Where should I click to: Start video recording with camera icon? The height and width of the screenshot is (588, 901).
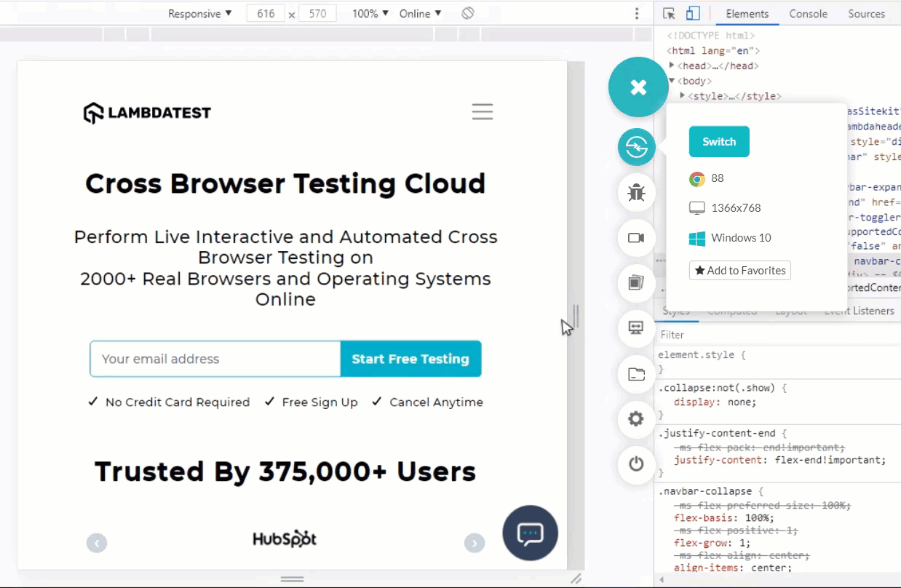636,238
